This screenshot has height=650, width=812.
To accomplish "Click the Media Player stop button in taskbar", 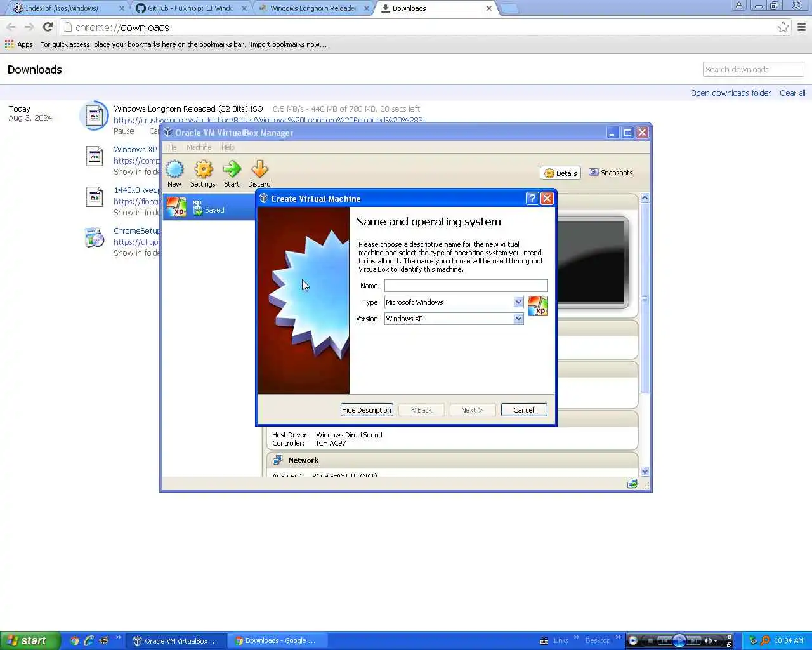I will click(650, 640).
